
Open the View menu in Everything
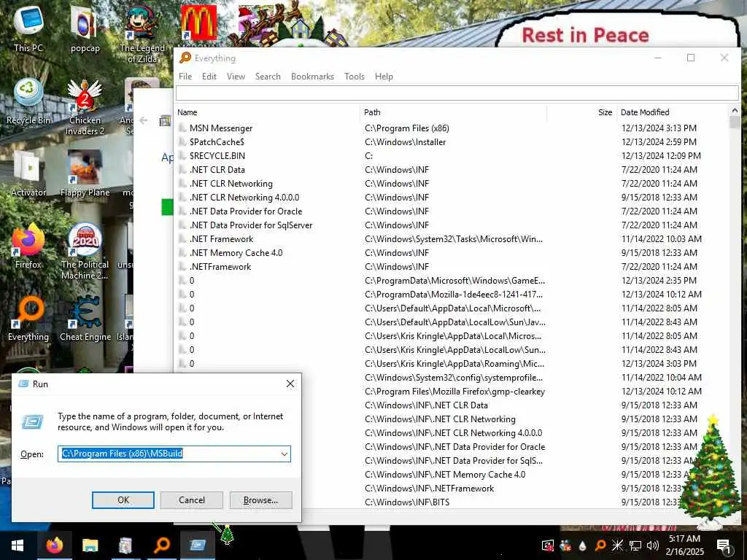click(x=236, y=76)
